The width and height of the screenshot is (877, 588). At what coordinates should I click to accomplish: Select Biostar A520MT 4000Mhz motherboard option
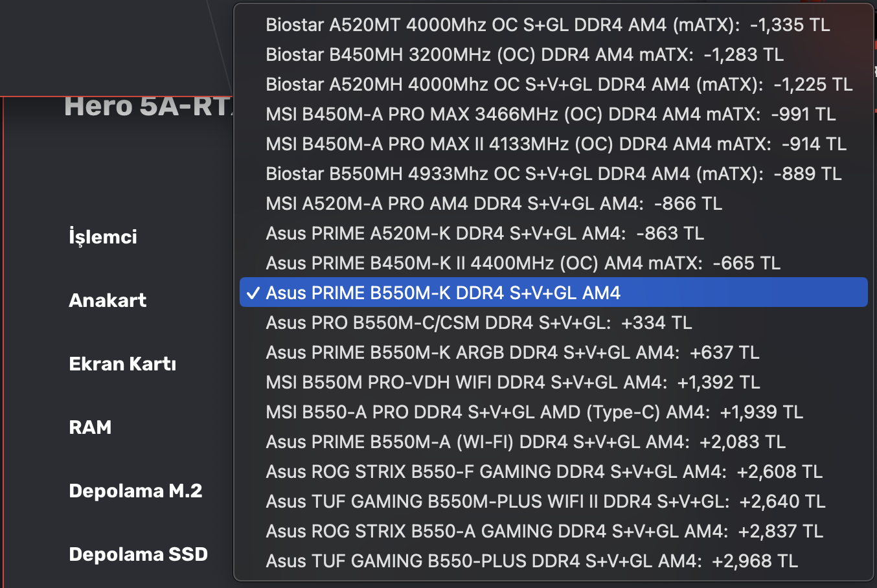pos(547,25)
